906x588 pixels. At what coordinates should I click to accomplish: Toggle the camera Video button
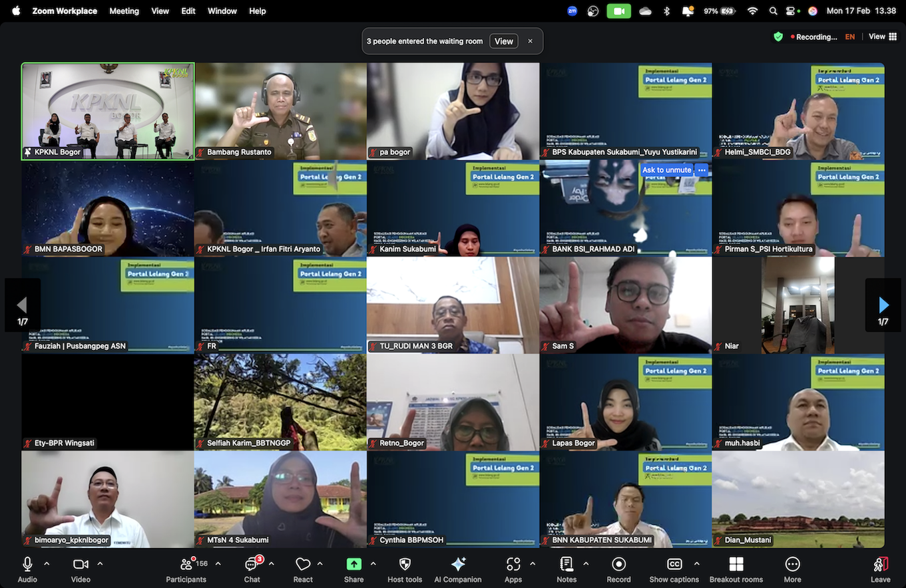81,570
